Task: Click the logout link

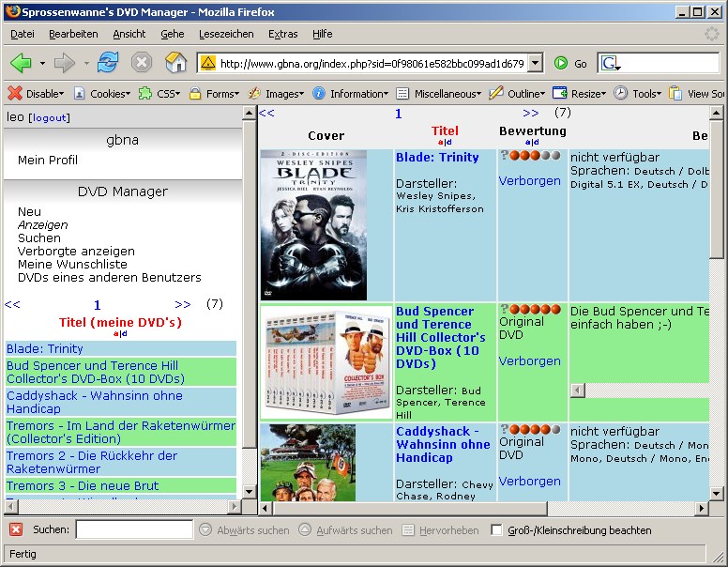Action: 49,118
